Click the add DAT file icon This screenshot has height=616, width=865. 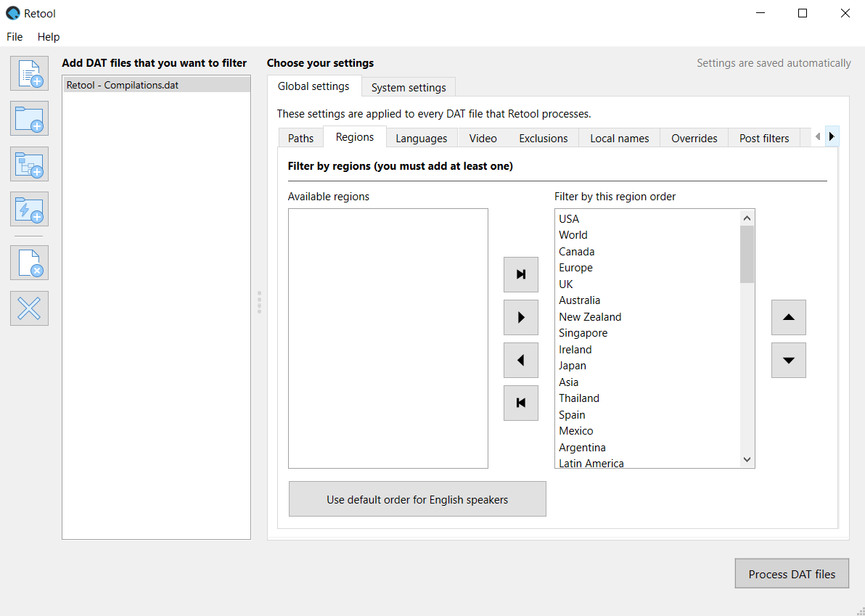coord(29,73)
